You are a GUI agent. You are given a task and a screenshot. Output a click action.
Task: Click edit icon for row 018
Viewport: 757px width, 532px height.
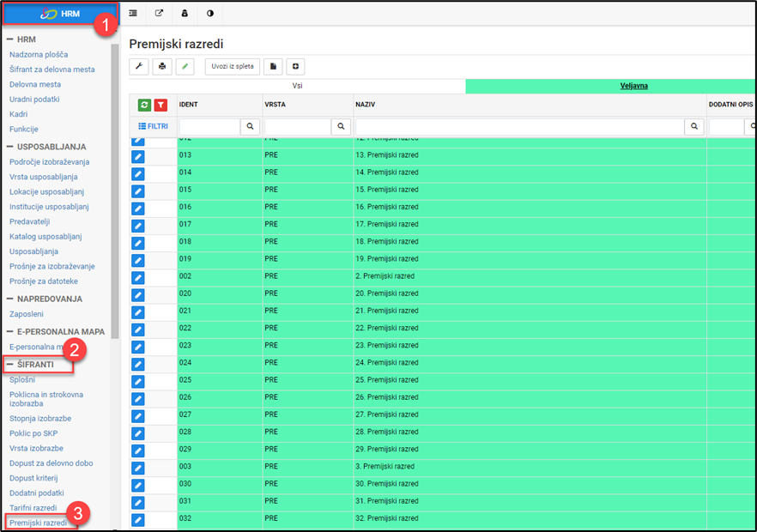tap(138, 244)
